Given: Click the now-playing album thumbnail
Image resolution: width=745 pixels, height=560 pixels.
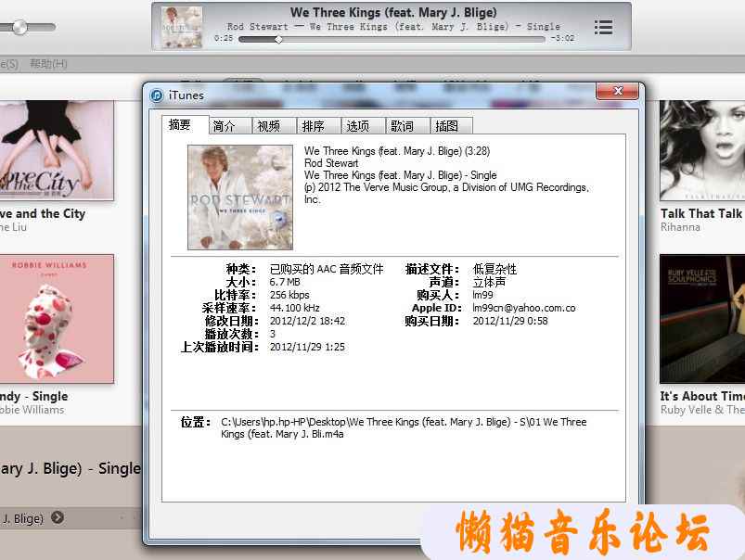Looking at the screenshot, I should pos(182,27).
